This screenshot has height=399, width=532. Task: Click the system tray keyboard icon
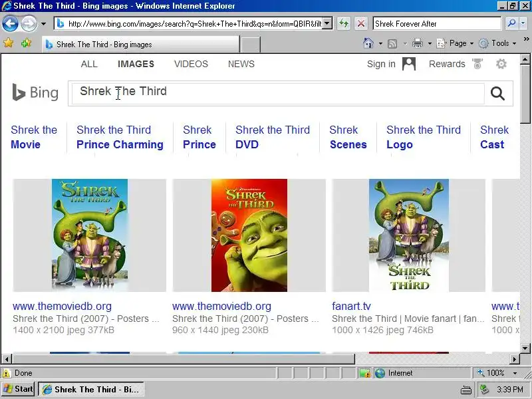click(466, 390)
